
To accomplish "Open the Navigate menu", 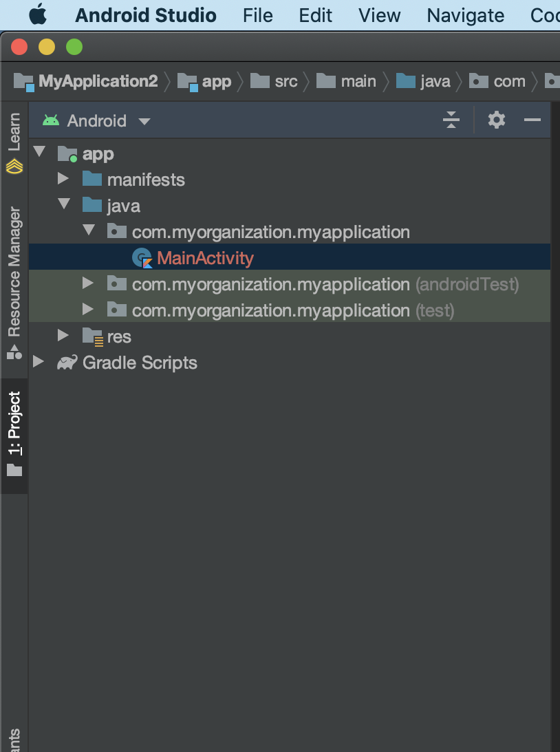I will coord(465,15).
